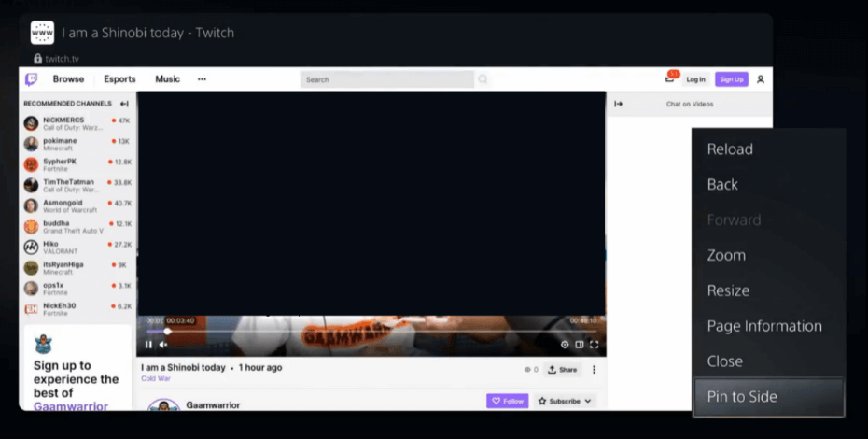Click the video progress seek bar
The height and width of the screenshot is (439, 868).
pos(371,332)
